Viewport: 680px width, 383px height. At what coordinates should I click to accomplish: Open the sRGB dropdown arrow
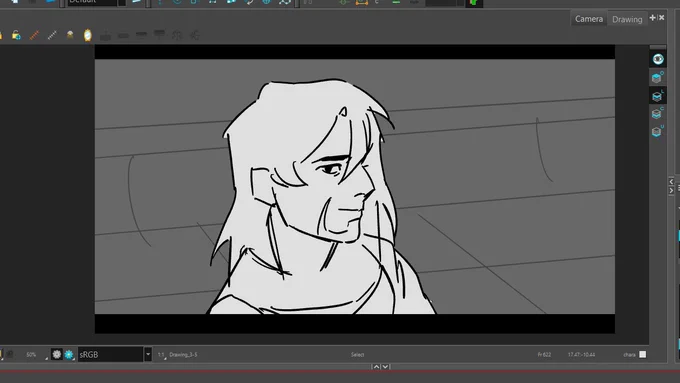tap(148, 354)
